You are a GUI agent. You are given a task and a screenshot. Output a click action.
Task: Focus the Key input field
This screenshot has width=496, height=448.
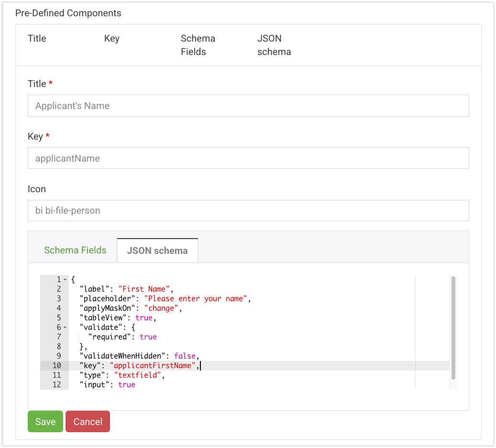click(x=248, y=158)
